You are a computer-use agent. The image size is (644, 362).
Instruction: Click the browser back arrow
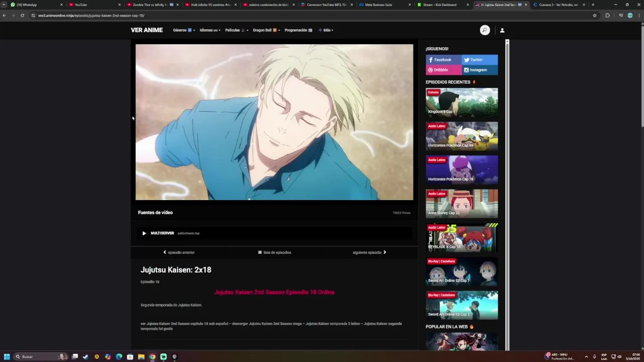(x=4, y=16)
